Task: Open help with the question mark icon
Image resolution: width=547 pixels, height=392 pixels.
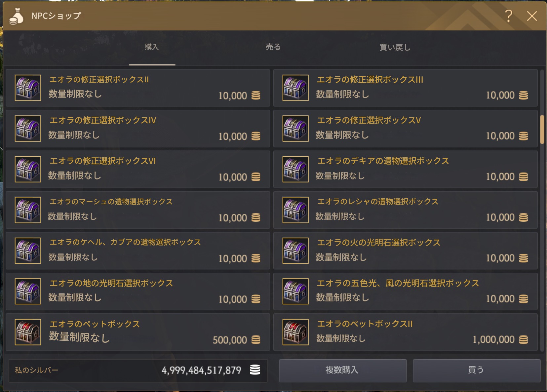Action: pyautogui.click(x=509, y=16)
